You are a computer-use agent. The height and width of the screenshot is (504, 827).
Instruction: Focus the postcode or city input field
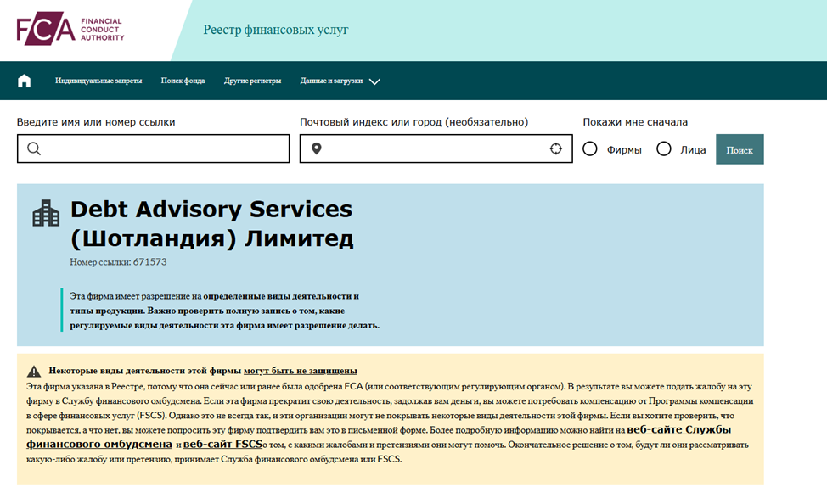(436, 148)
